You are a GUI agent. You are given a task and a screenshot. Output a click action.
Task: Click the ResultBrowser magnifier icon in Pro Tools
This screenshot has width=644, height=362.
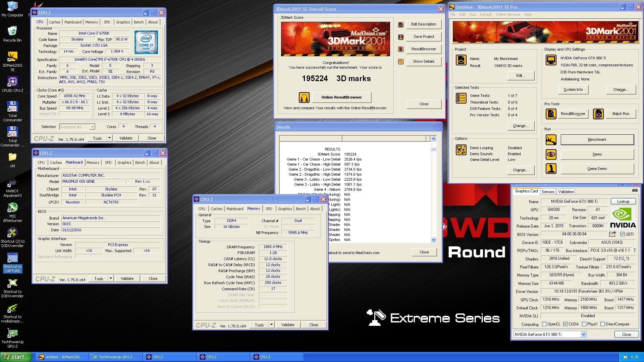click(x=551, y=114)
